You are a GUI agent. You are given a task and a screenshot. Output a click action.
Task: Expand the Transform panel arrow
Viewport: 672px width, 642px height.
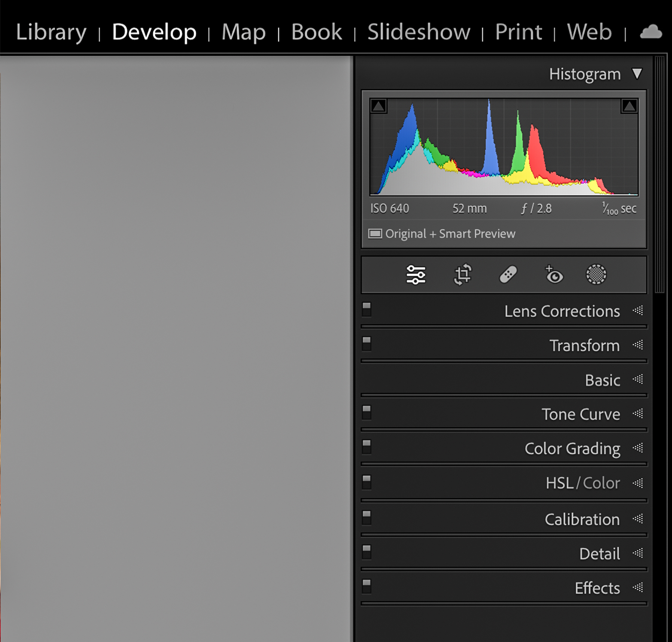click(638, 345)
